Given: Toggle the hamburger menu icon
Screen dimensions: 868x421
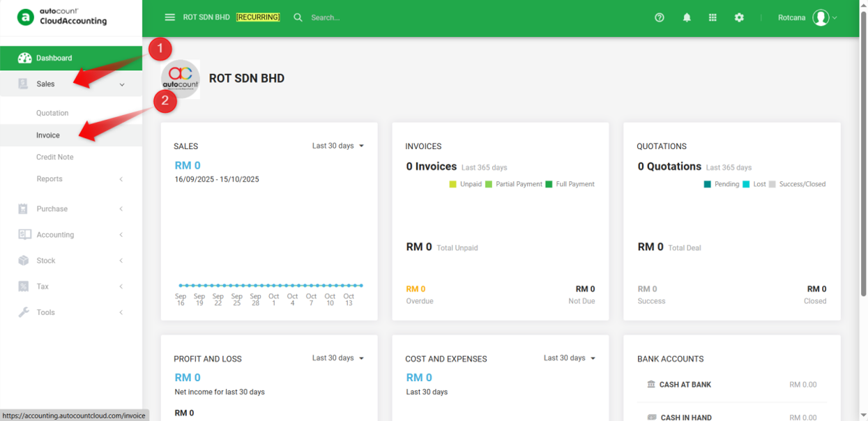Looking at the screenshot, I should point(169,17).
